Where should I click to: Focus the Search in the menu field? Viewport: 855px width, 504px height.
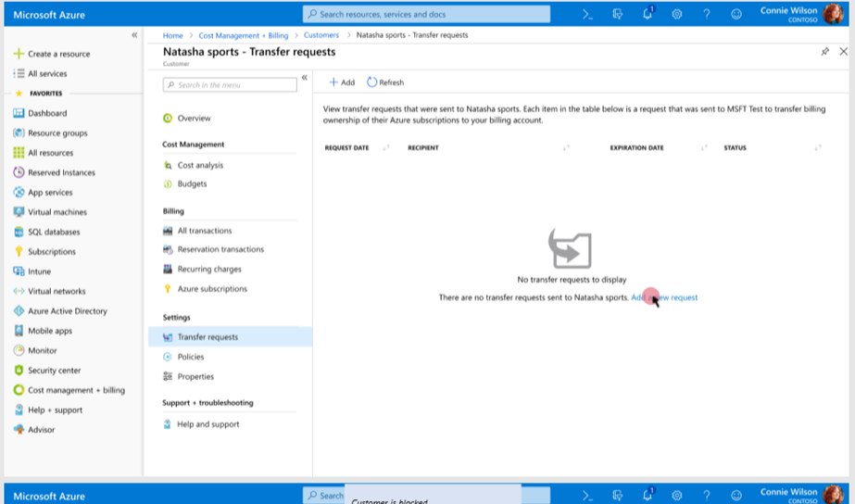click(230, 84)
